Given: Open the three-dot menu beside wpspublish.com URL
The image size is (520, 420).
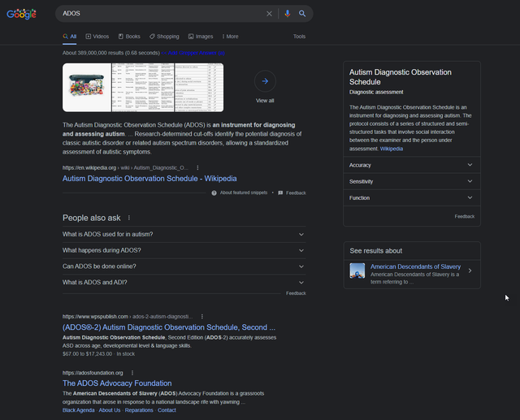Looking at the screenshot, I should (x=202, y=317).
